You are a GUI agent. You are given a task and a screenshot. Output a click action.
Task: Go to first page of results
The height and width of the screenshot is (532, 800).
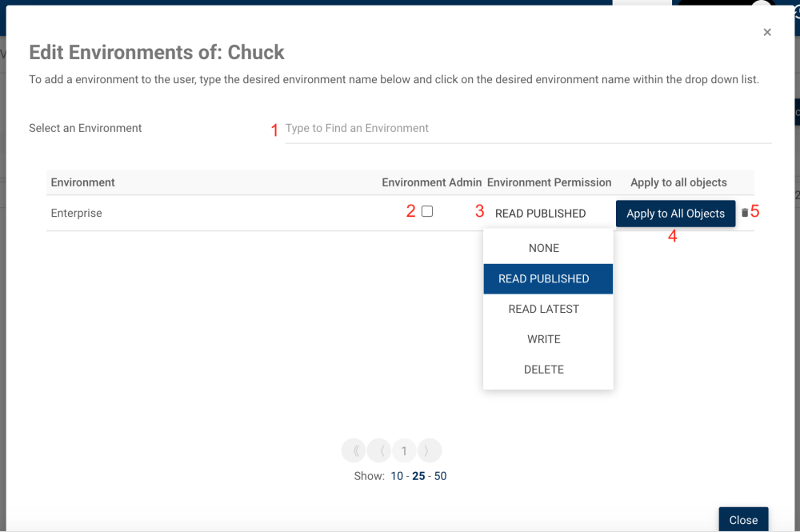[x=353, y=451]
